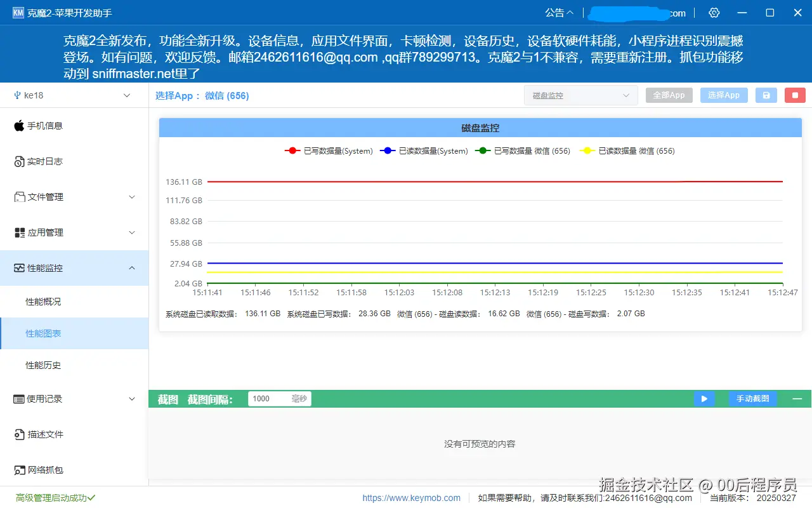
Task: Click the 手动截图 button
Action: (x=752, y=398)
